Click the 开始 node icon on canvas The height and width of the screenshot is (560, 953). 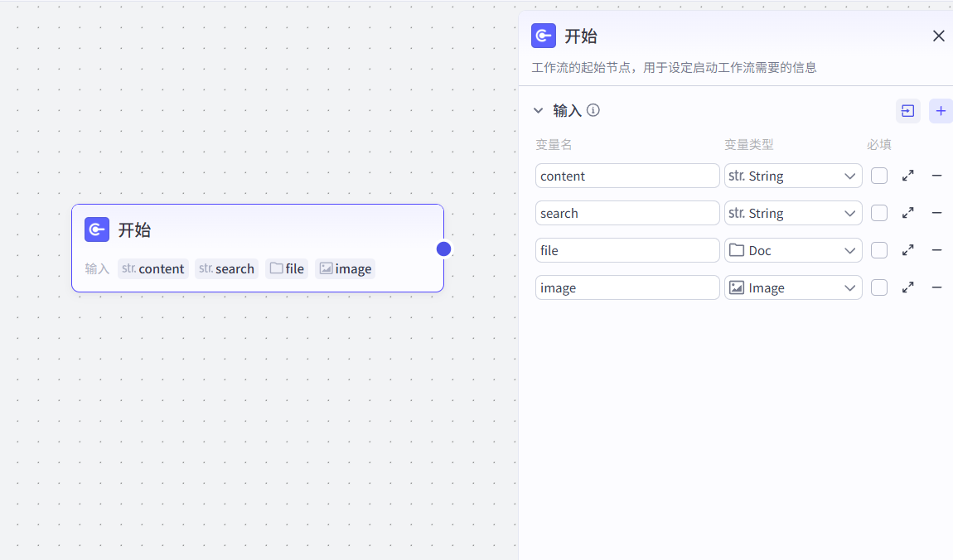pyautogui.click(x=97, y=229)
